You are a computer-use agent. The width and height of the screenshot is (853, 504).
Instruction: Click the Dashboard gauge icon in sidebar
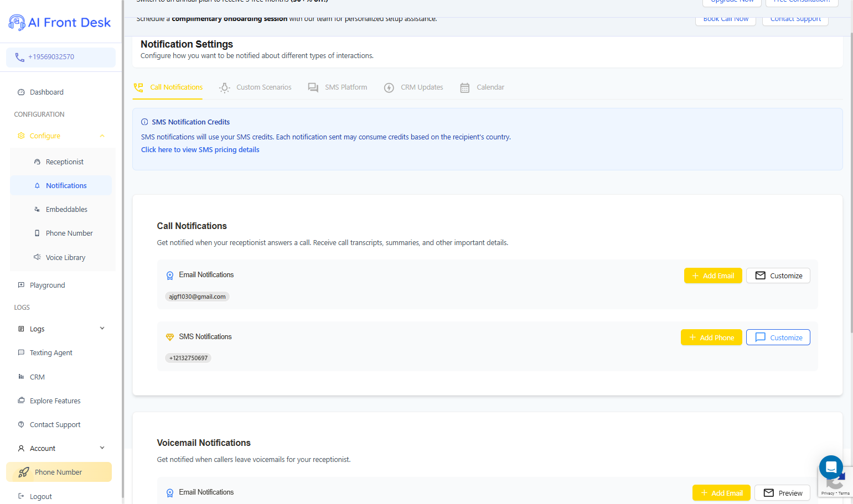pyautogui.click(x=21, y=92)
